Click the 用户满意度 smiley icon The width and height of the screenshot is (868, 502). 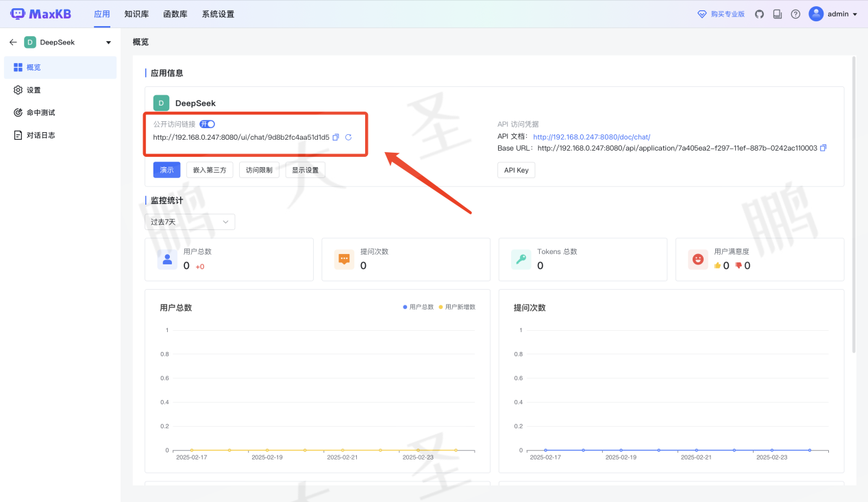click(698, 260)
